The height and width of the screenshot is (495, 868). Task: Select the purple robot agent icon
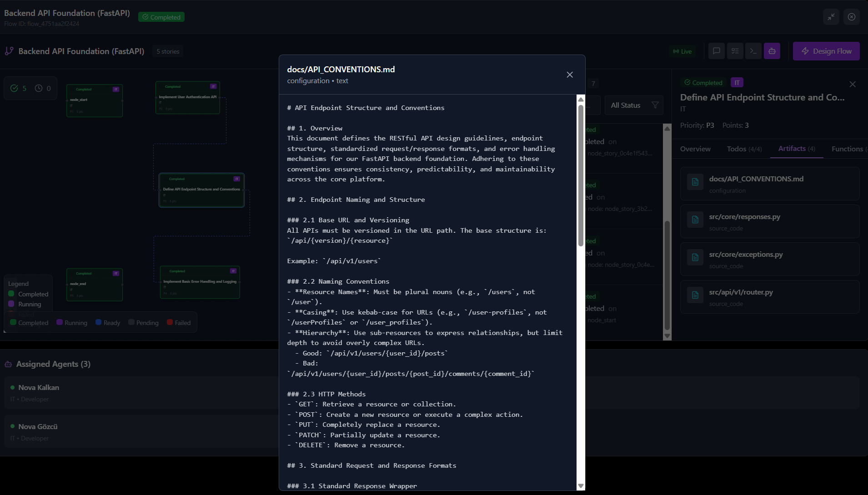pyautogui.click(x=772, y=51)
